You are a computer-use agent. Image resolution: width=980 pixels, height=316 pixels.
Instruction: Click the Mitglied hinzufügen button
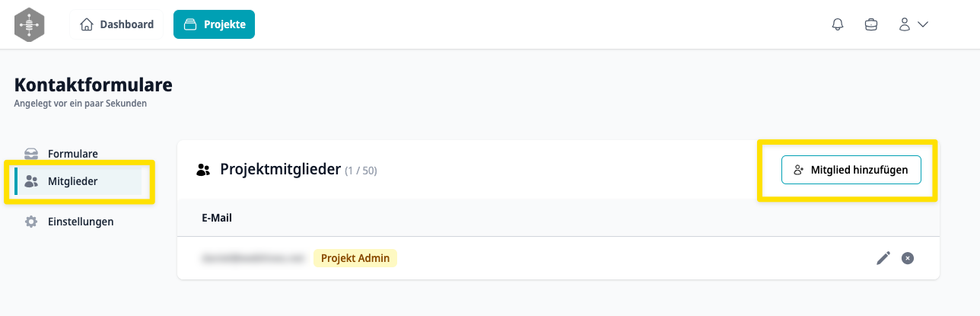pyautogui.click(x=851, y=170)
